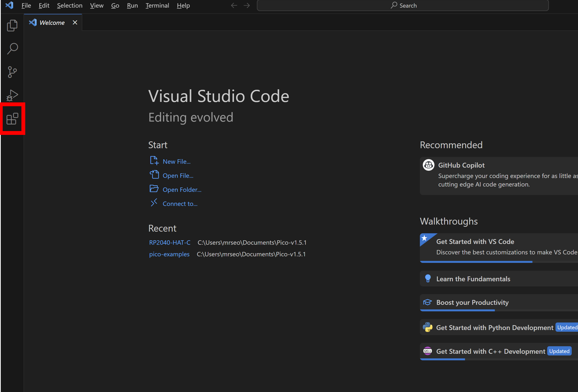Click the Updated badge on C++ walkthrough

tap(559, 351)
